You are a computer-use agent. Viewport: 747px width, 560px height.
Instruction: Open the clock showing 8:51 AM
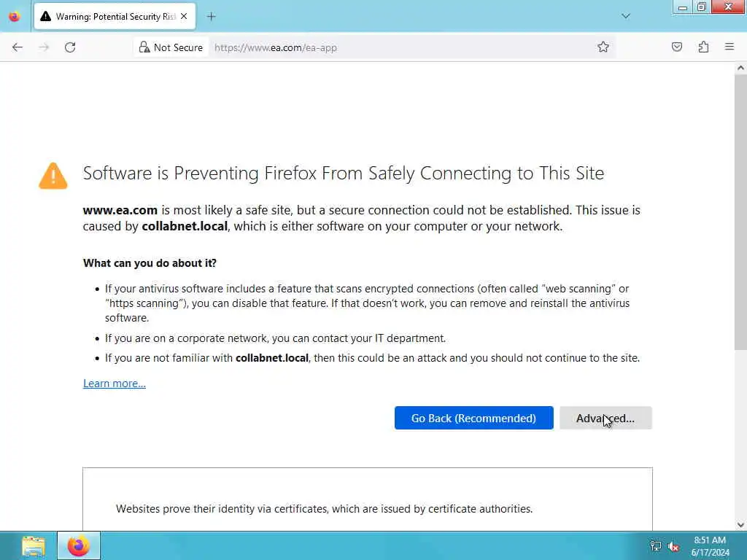coord(709,546)
